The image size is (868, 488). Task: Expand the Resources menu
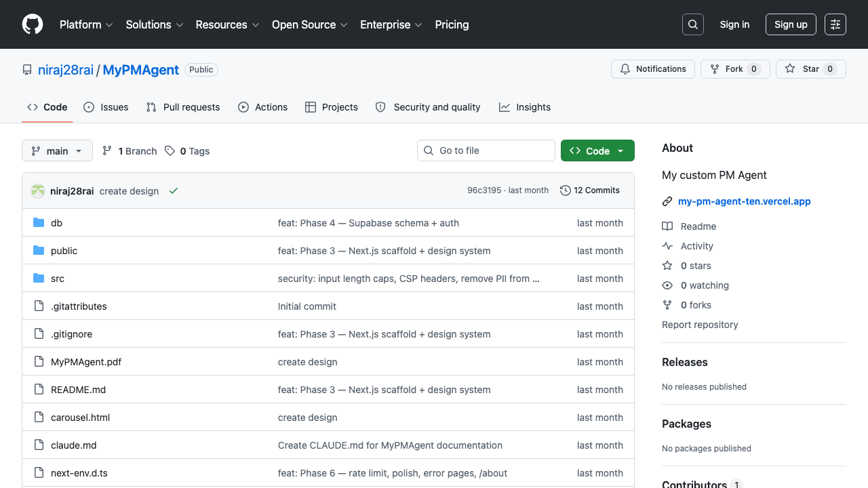(227, 24)
